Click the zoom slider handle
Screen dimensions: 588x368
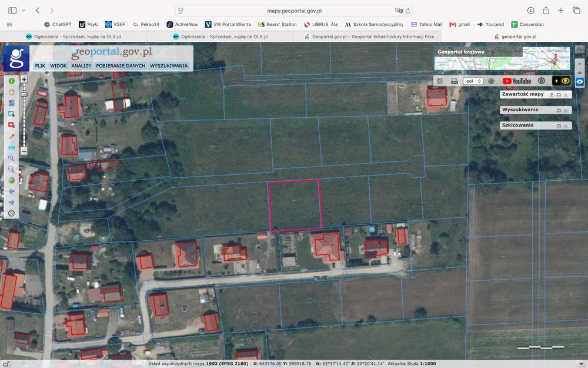[24, 95]
